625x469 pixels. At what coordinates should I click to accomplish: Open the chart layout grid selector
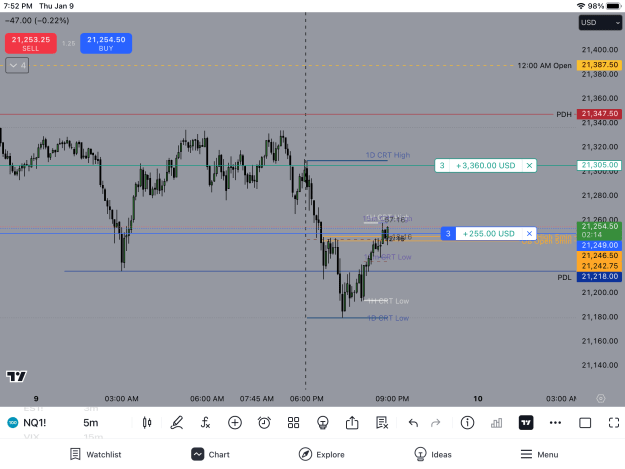click(x=293, y=423)
